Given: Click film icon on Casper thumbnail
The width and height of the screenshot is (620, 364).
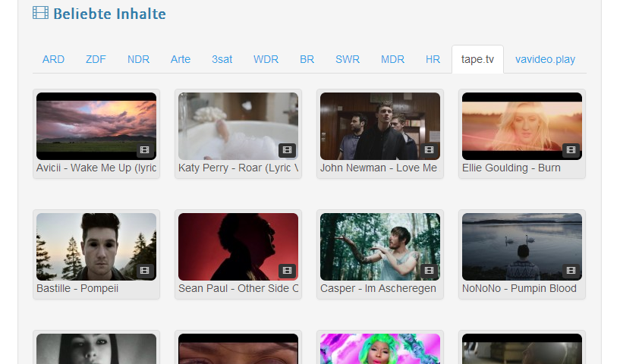Looking at the screenshot, I should coord(429,271).
